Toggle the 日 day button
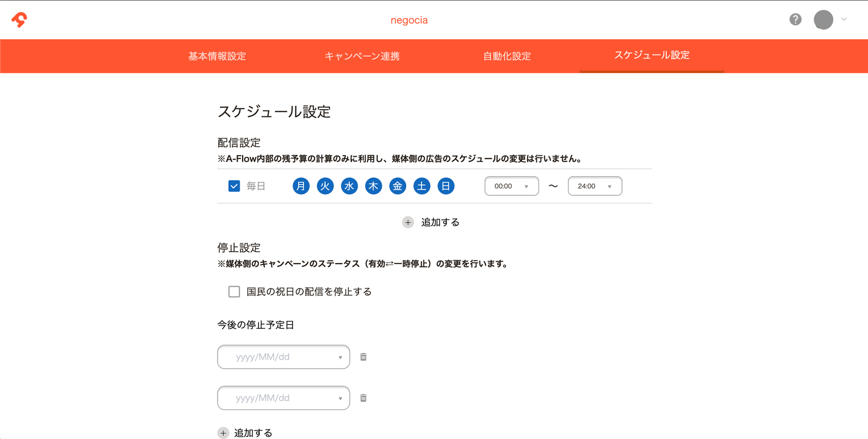Image resolution: width=868 pixels, height=439 pixels. pos(446,186)
